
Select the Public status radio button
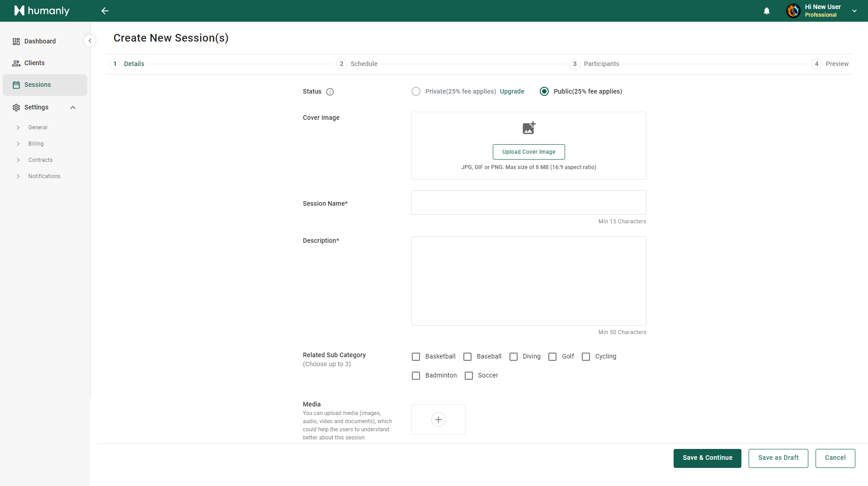pos(544,91)
